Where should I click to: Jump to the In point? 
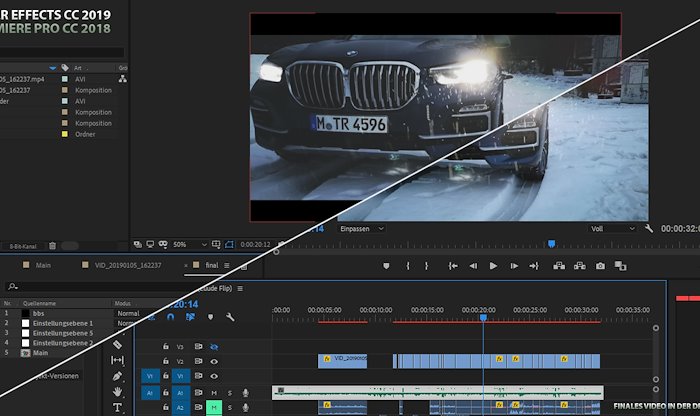[453, 266]
